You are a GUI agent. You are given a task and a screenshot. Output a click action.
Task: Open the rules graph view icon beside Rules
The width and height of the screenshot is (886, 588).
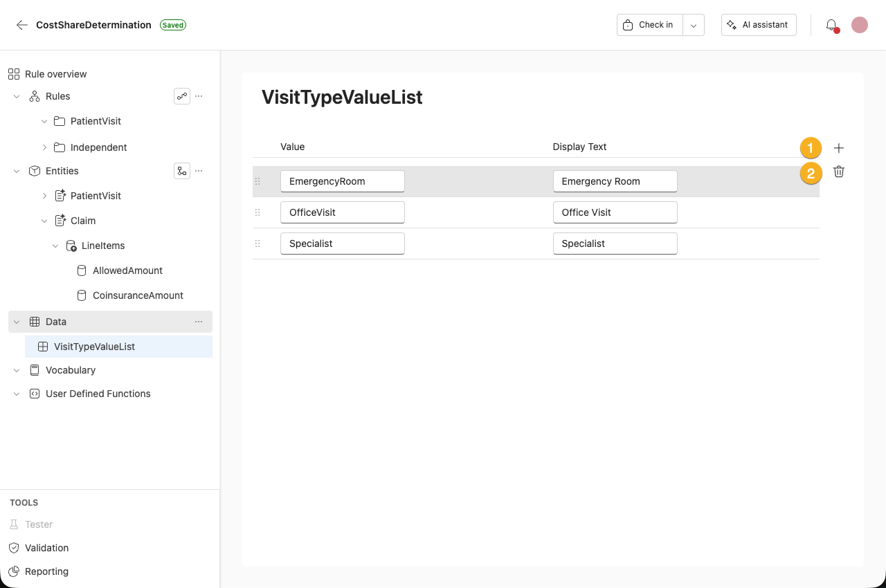pos(181,96)
